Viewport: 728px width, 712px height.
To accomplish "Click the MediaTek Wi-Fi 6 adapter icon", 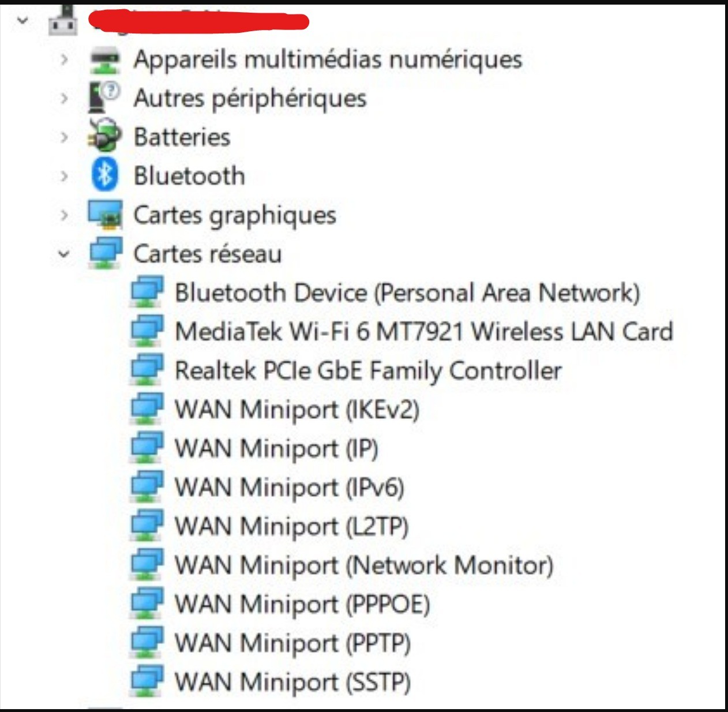I will coord(147,331).
